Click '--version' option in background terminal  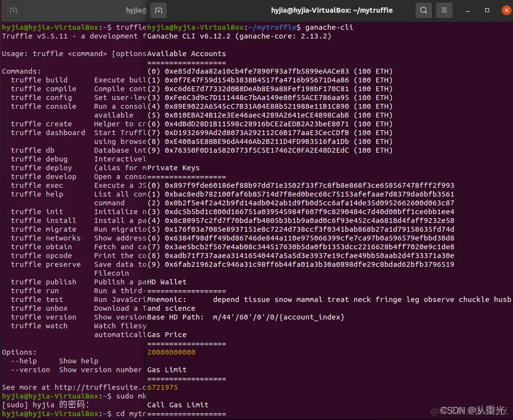pyautogui.click(x=30, y=370)
